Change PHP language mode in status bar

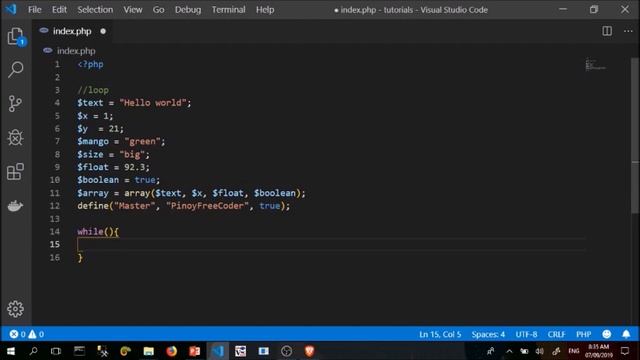(584, 334)
